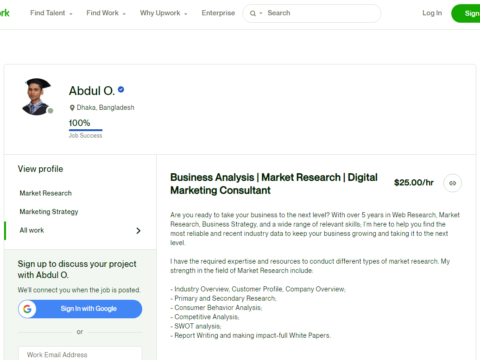480x360 pixels.
Task: Click the chevron next to All work
Action: click(x=138, y=231)
